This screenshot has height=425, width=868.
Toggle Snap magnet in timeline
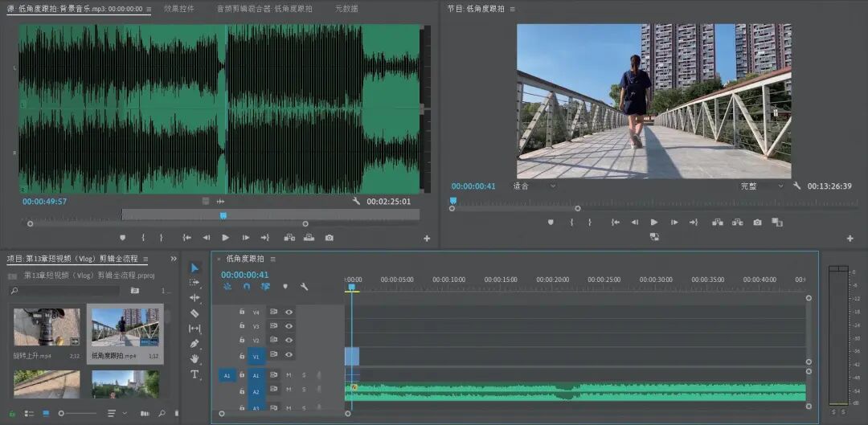click(247, 287)
